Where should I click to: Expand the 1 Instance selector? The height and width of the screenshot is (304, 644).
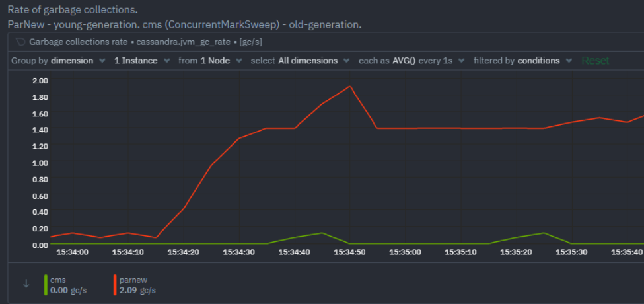pos(141,61)
